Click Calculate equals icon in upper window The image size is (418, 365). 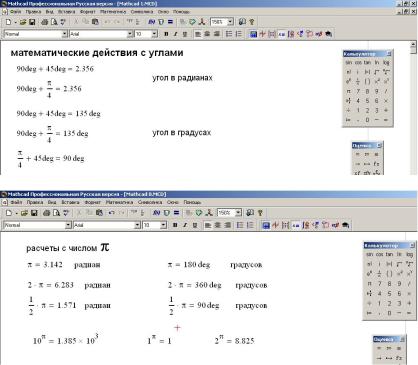pos(170,22)
